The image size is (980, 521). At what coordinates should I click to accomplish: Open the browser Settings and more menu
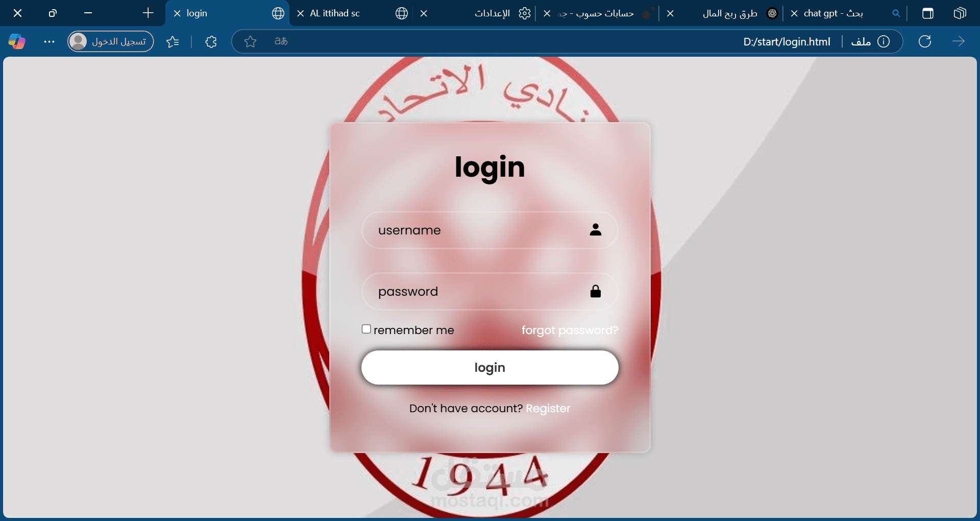(x=49, y=41)
